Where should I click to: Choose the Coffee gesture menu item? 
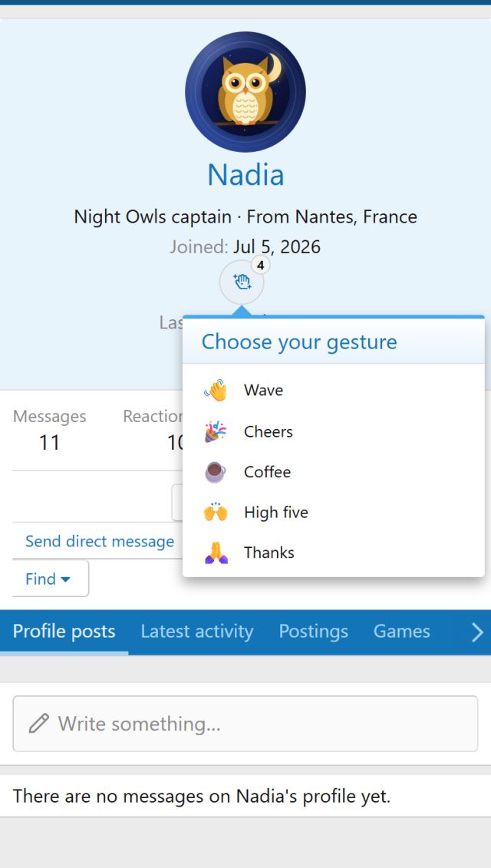(333, 472)
